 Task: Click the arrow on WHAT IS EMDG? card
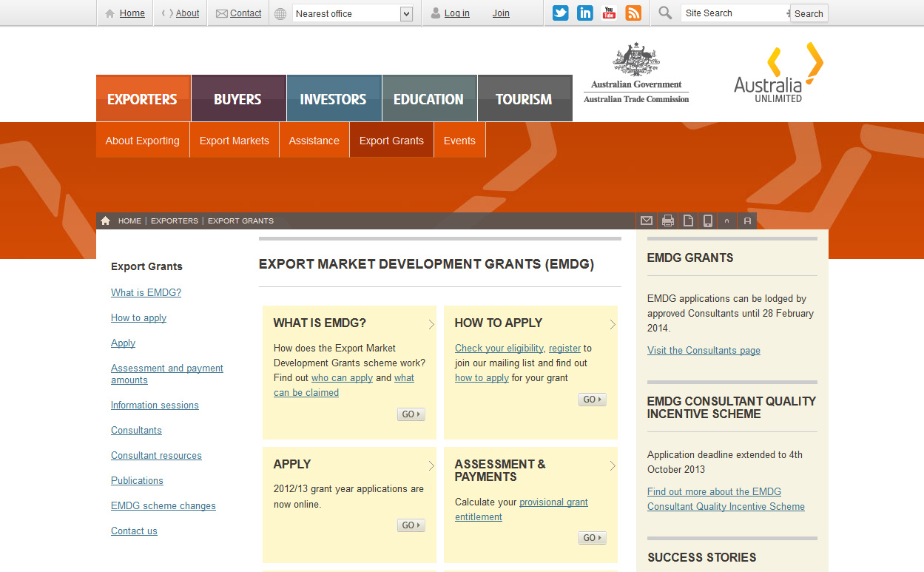click(431, 324)
